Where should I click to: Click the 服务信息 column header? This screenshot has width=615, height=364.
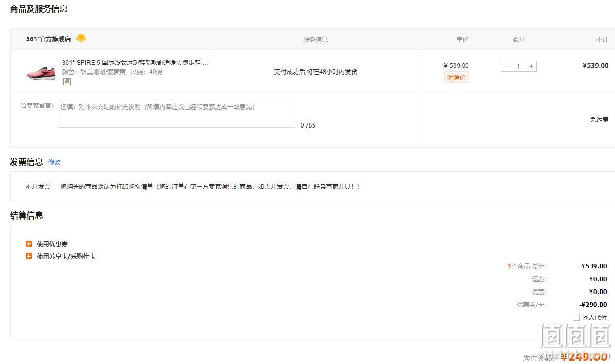coord(315,39)
